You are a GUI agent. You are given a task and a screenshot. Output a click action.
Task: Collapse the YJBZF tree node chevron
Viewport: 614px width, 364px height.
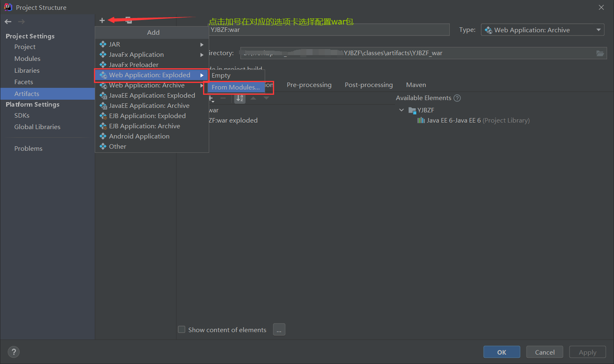tap(402, 110)
